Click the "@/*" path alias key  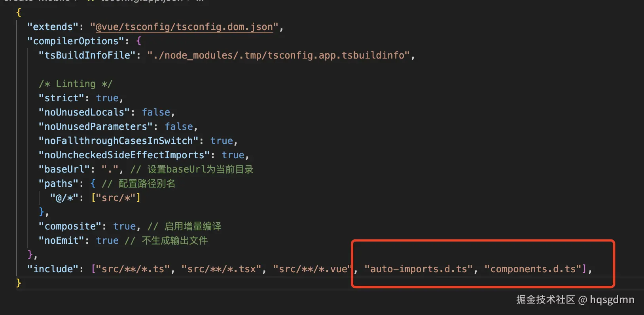point(64,198)
